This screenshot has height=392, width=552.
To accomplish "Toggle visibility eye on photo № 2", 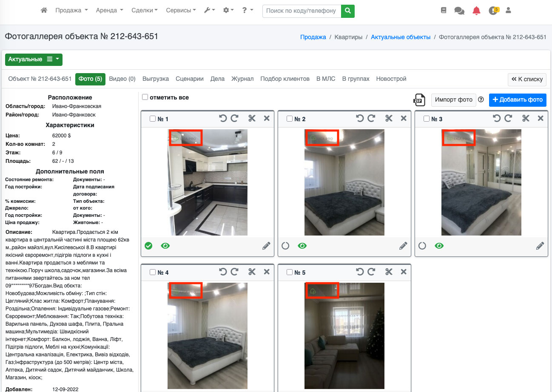I will tap(302, 246).
